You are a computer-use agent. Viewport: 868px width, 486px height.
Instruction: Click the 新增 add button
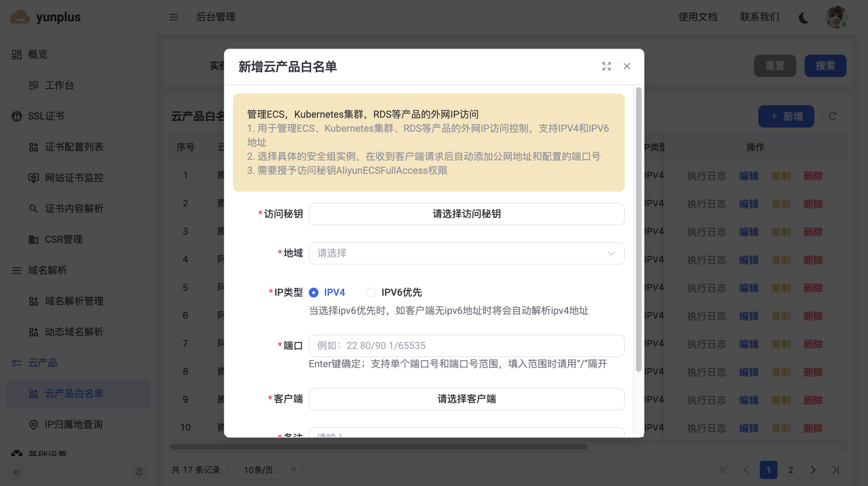click(786, 116)
